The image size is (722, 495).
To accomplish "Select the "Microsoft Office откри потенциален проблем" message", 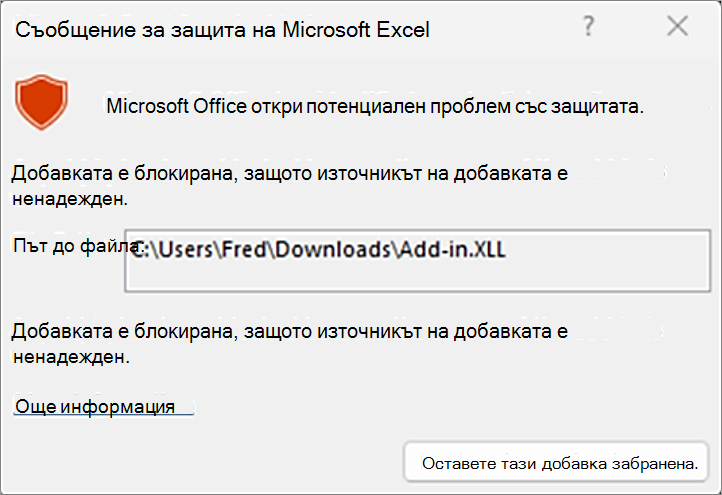I will (375, 106).
